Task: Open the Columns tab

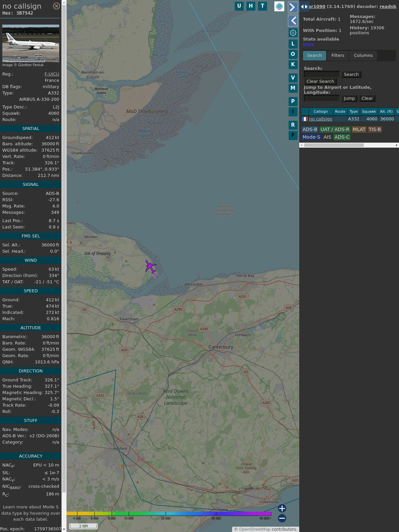Action: [x=363, y=56]
